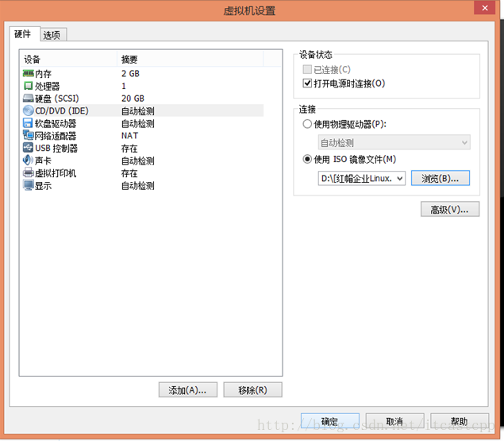Image resolution: width=504 pixels, height=441 pixels.
Task: Click the 添加(A)... add button
Action: pos(188,390)
